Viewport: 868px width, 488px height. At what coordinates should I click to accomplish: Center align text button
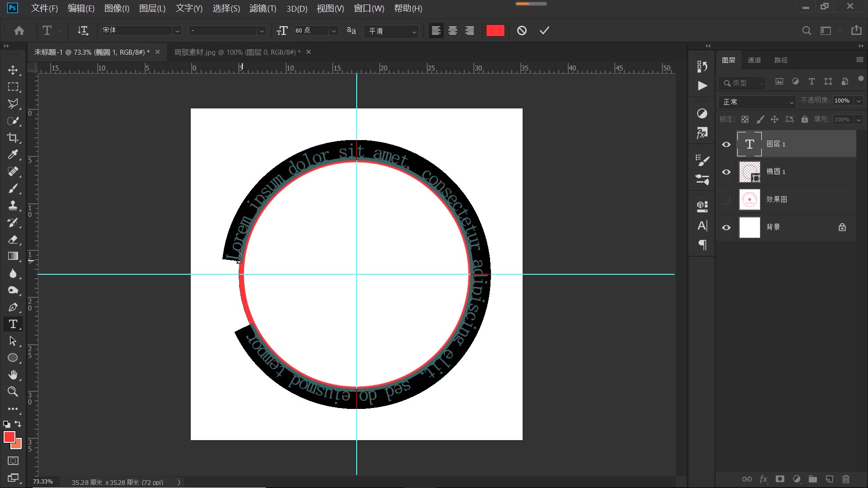(453, 30)
